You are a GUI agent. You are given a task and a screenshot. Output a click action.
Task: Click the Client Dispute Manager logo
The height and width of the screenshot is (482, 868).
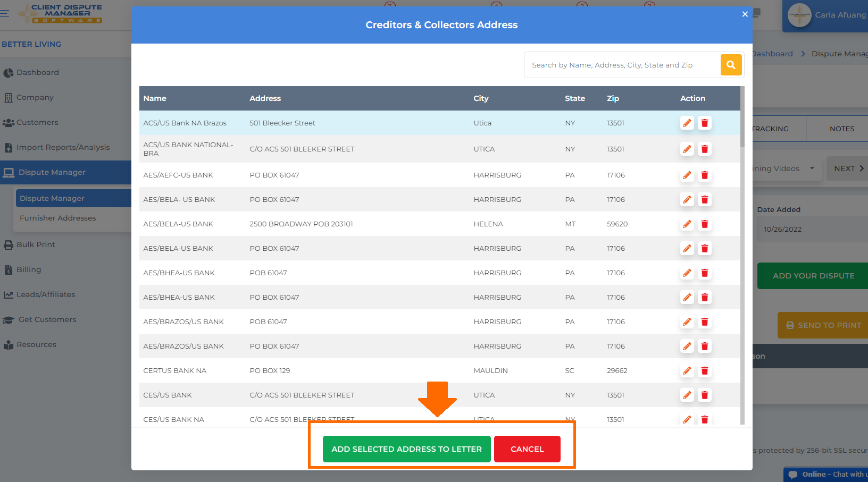[x=60, y=14]
